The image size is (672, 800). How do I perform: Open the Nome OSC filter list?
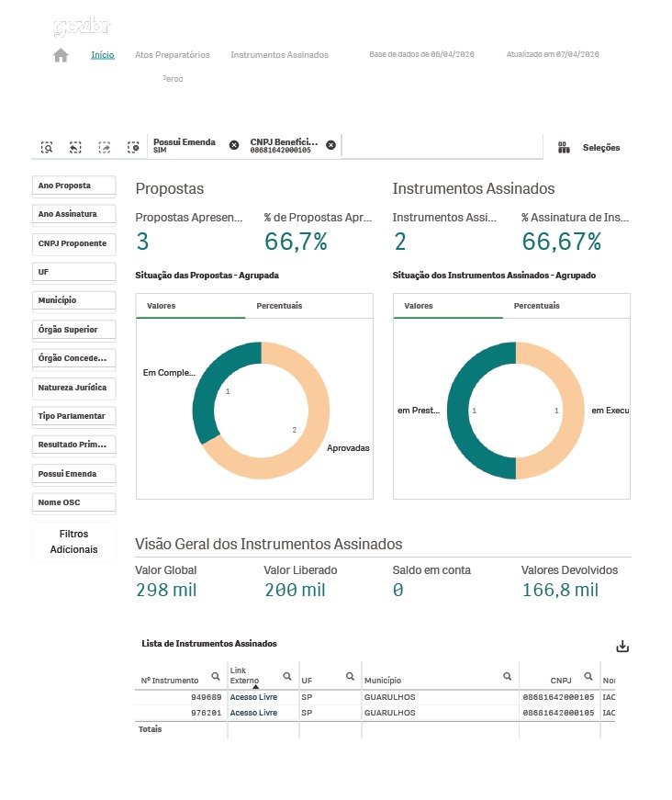73,502
